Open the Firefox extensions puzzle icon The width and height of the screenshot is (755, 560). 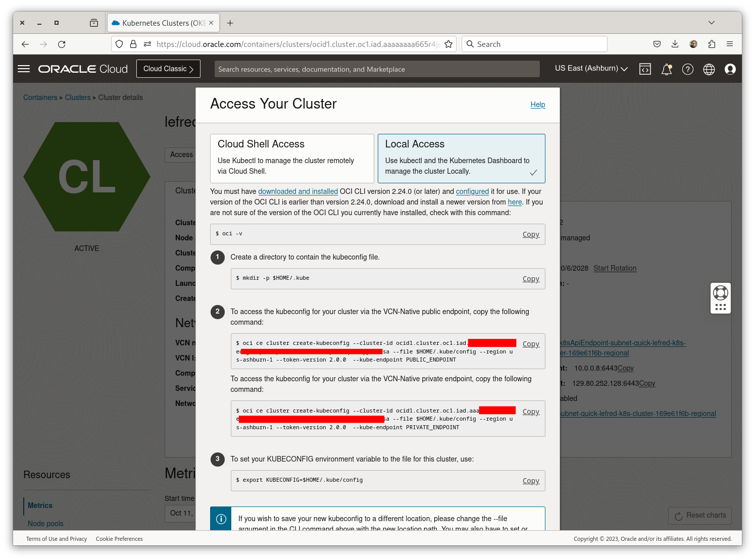(712, 44)
